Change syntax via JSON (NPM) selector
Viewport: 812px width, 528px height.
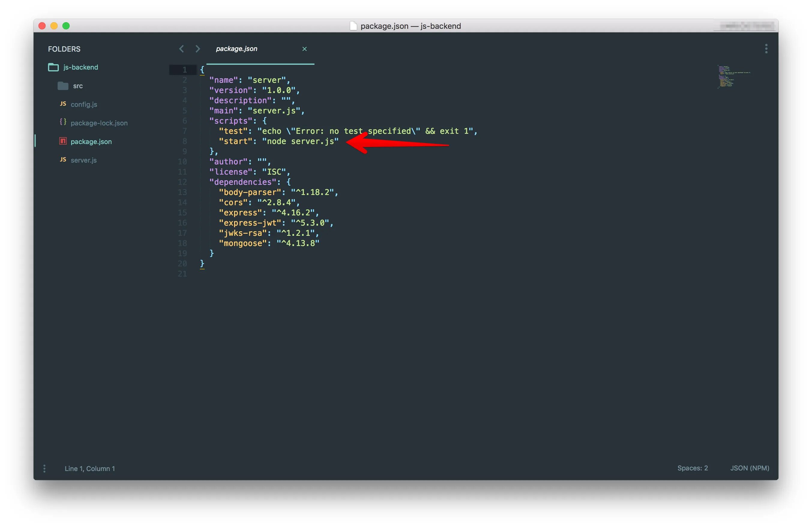click(749, 468)
